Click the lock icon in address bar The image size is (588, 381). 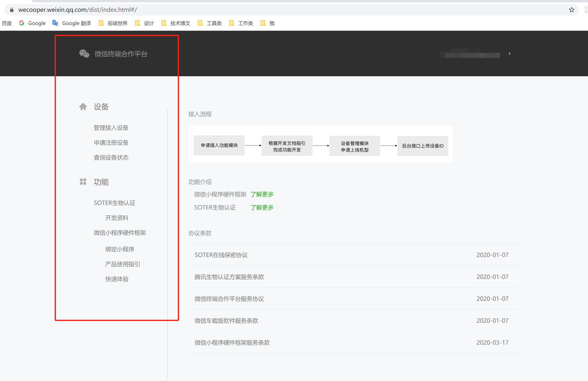pos(12,10)
